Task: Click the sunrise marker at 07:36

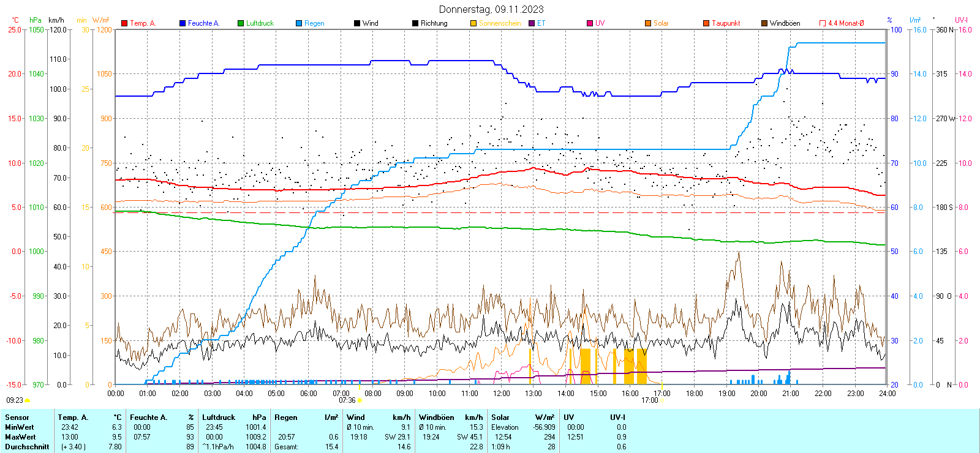Action: pos(360,400)
